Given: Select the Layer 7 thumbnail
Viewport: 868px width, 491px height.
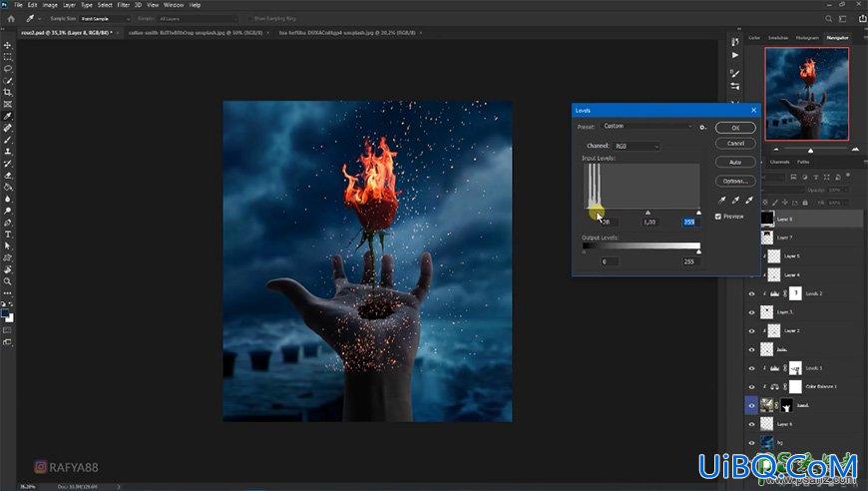Looking at the screenshot, I should point(766,238).
